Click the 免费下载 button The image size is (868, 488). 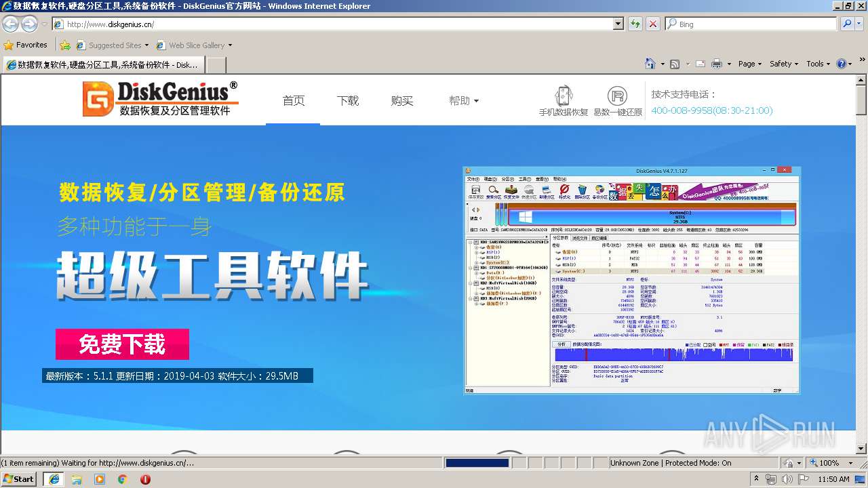pyautogui.click(x=122, y=344)
